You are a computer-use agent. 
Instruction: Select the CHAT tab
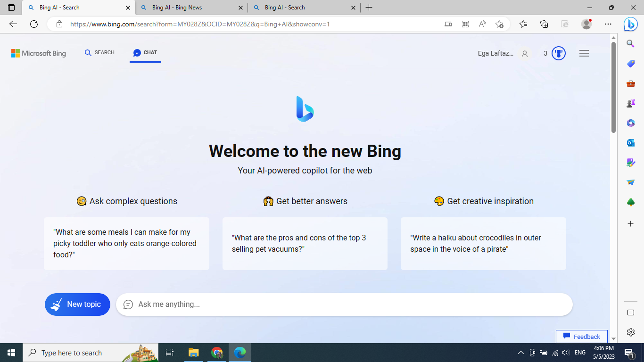tap(145, 53)
